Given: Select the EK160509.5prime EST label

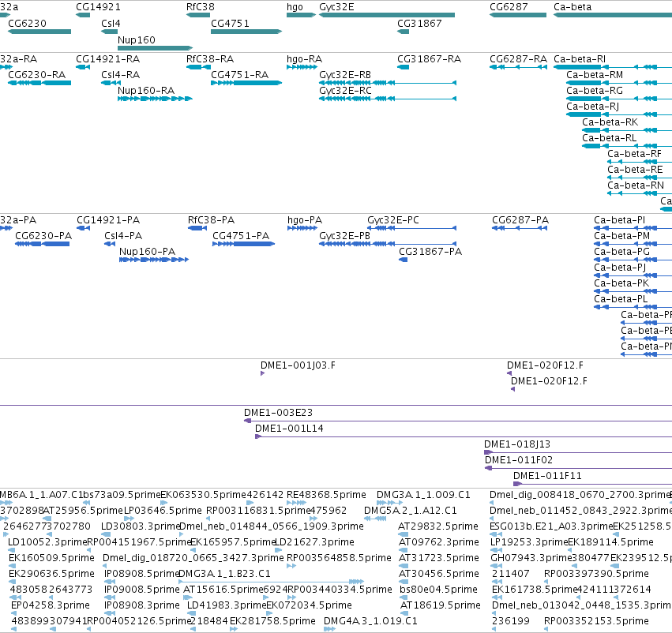Looking at the screenshot, I should coord(51,557).
